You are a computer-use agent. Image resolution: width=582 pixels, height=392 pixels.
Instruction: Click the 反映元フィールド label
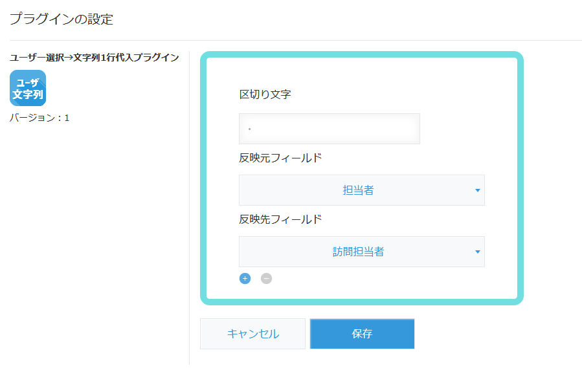(280, 158)
